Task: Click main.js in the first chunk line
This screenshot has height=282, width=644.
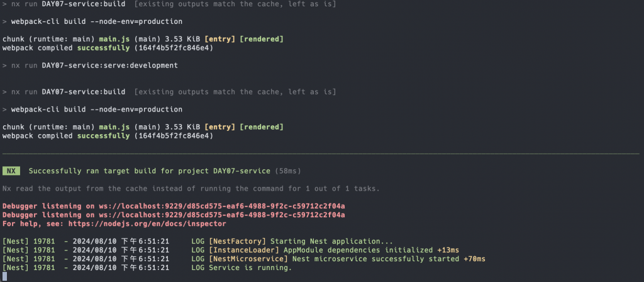Action: [114, 39]
